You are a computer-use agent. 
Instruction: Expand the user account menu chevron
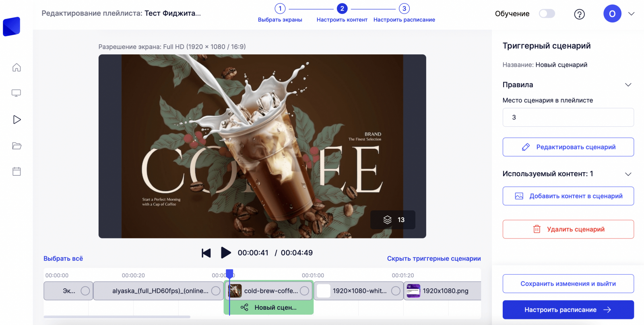pos(632,14)
